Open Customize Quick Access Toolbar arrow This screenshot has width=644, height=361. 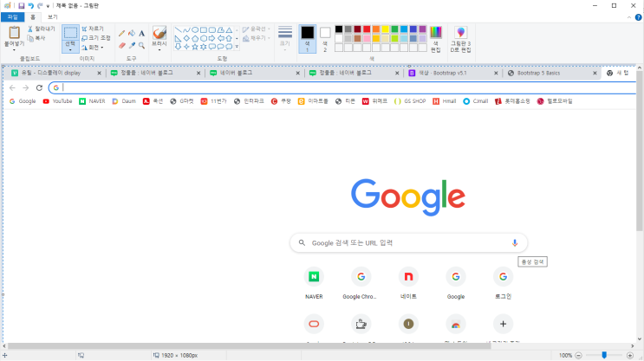click(x=48, y=6)
